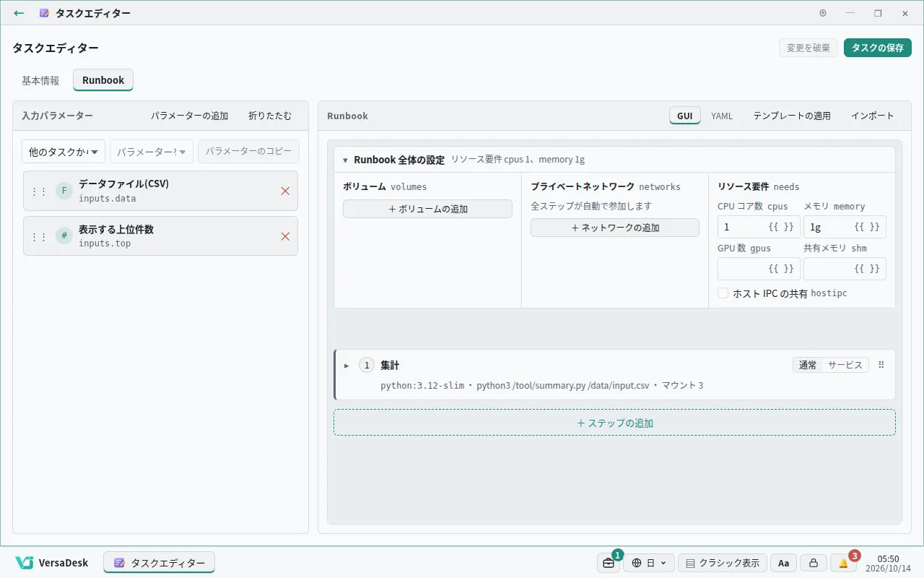Click the Aa font size button
Viewport: 924px width, 578px height.
pyautogui.click(x=783, y=563)
